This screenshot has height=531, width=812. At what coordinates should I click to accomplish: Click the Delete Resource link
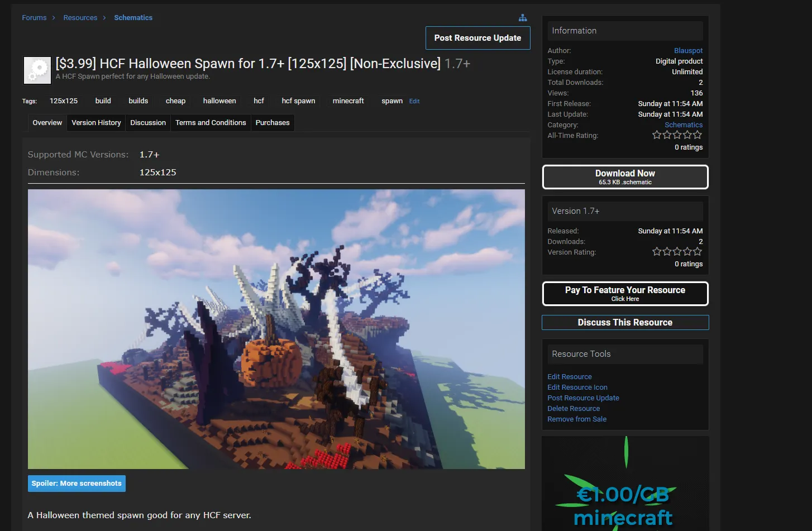574,409
